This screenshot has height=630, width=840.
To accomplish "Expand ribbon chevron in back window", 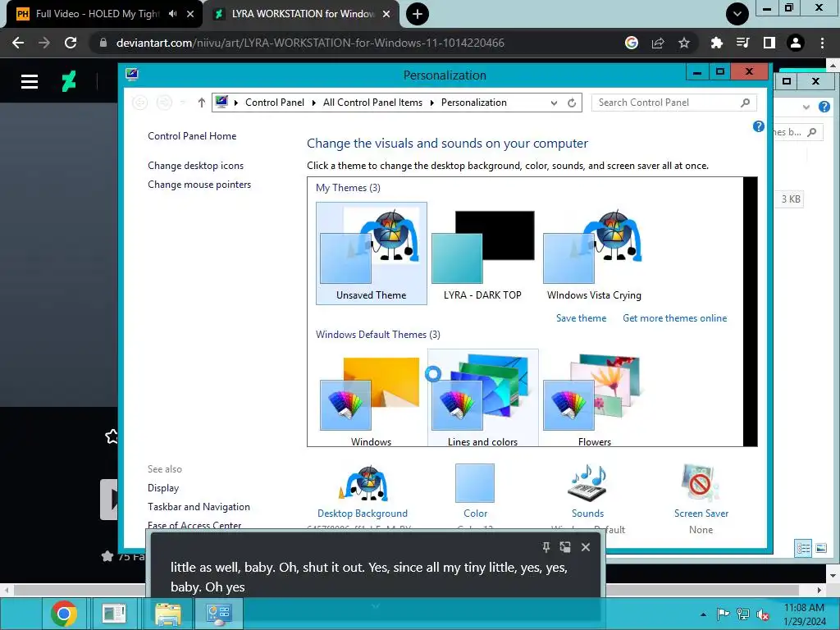I will (x=806, y=107).
